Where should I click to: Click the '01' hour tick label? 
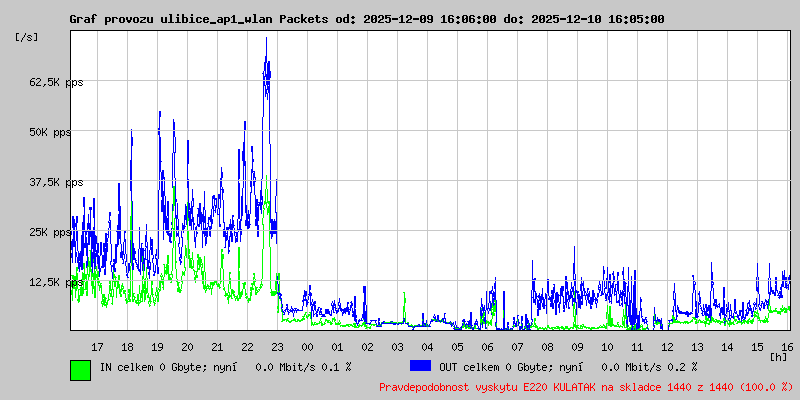pos(337,347)
